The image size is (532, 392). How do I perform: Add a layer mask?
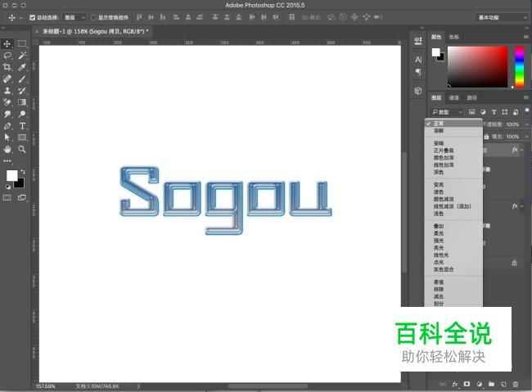(x=467, y=384)
